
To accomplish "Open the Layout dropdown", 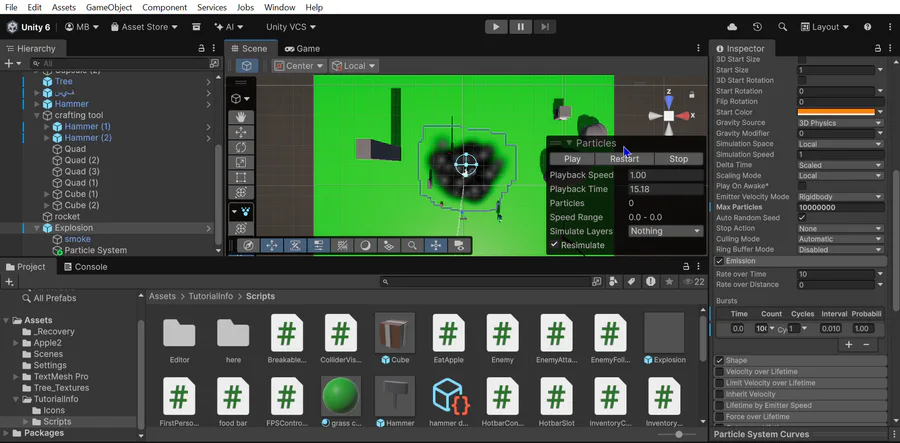I will 825,27.
